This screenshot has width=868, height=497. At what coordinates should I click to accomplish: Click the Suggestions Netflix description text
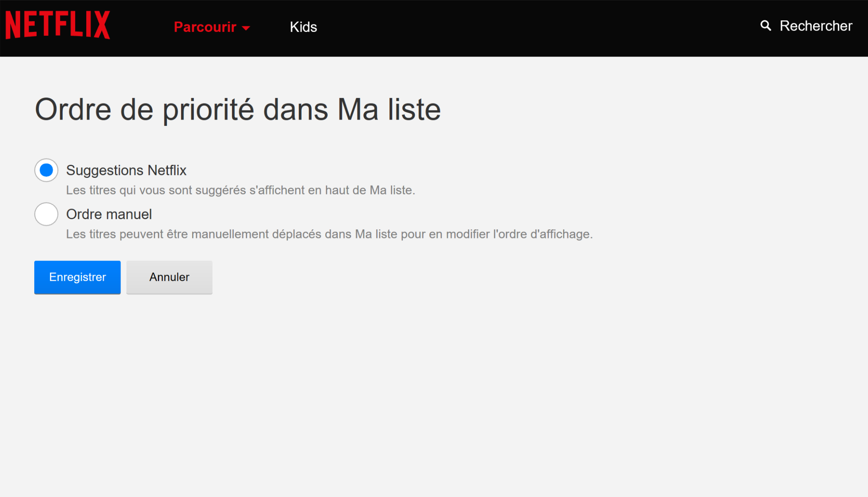coord(240,190)
